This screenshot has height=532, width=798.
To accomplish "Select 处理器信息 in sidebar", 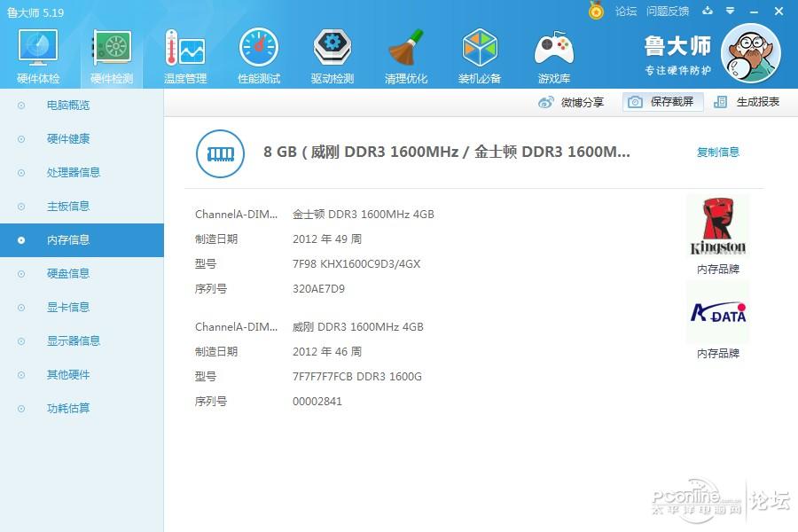I will pos(82,173).
